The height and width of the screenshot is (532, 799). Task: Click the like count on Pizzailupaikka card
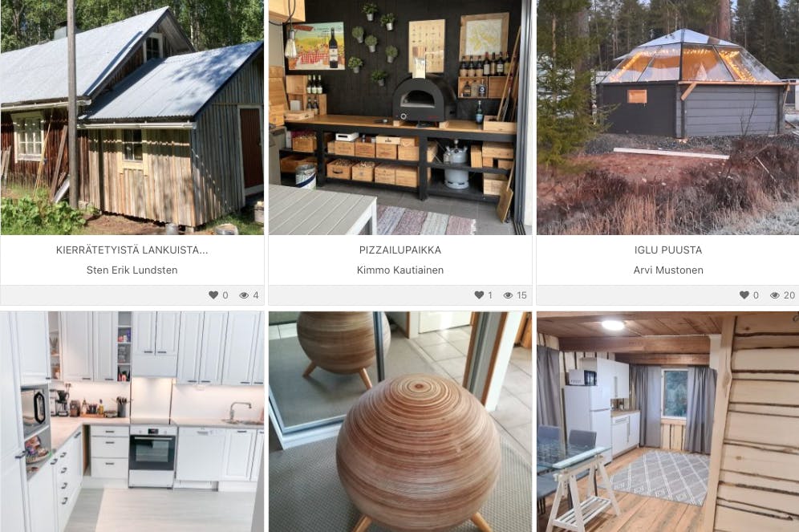tap(490, 295)
